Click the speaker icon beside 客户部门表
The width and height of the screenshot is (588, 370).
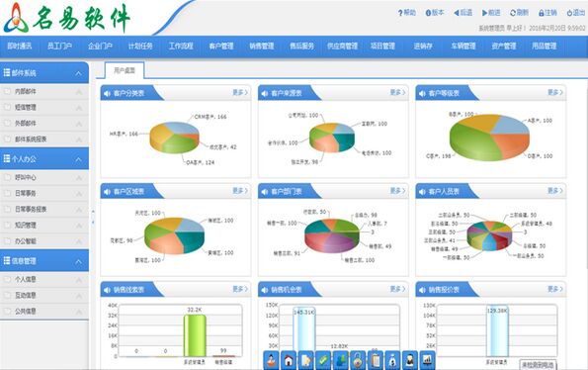click(265, 192)
